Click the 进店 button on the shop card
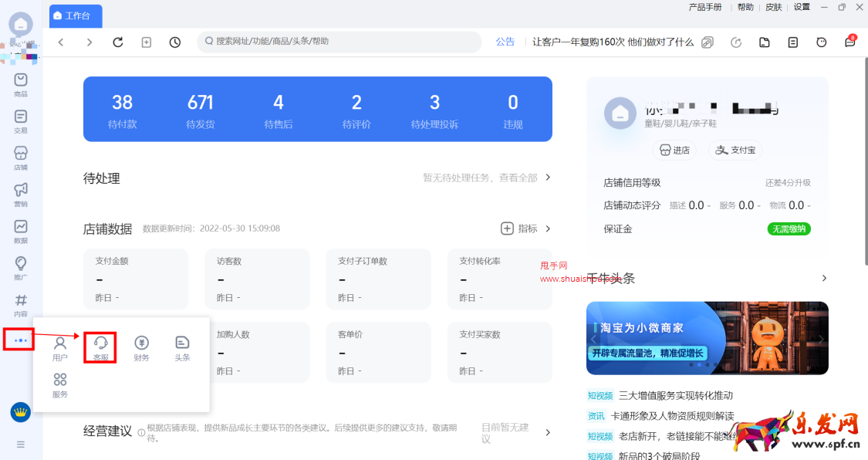 (675, 150)
